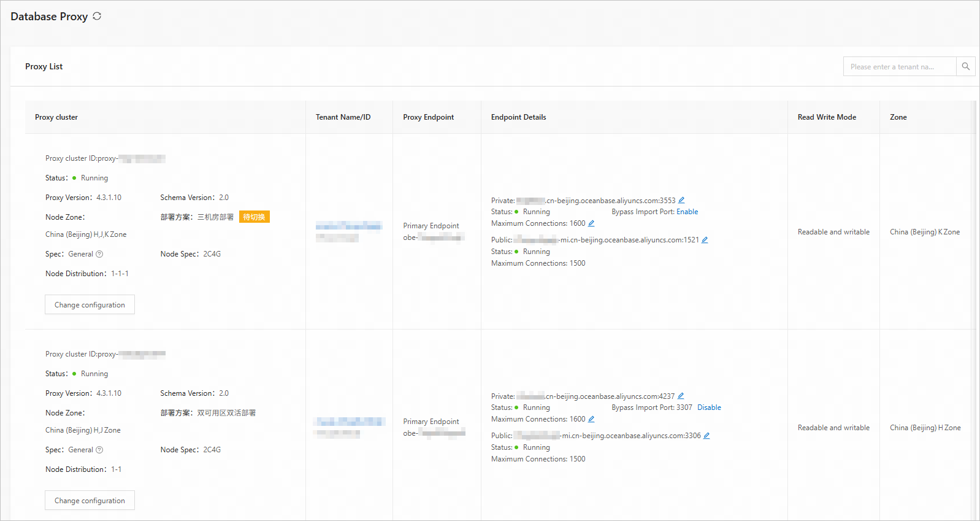This screenshot has width=980, height=521.
Task: Click Maximum Connections: 1500 under port 1521
Action: click(x=538, y=263)
